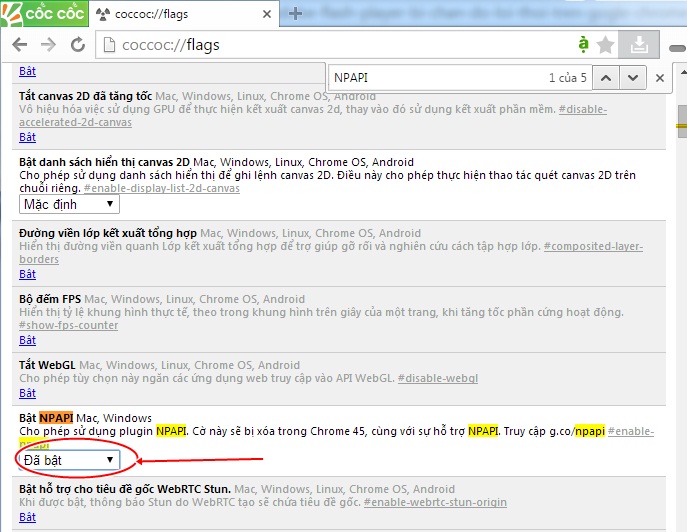Go to previous find result
The width and height of the screenshot is (687, 532).
coord(606,78)
